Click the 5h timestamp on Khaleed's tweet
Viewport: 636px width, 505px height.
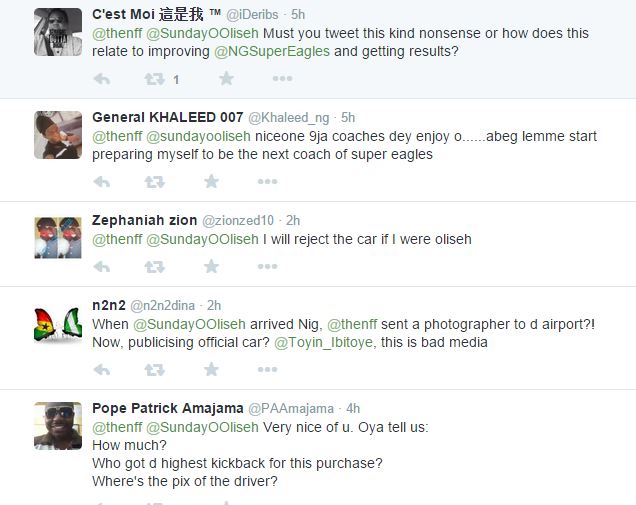pos(348,118)
